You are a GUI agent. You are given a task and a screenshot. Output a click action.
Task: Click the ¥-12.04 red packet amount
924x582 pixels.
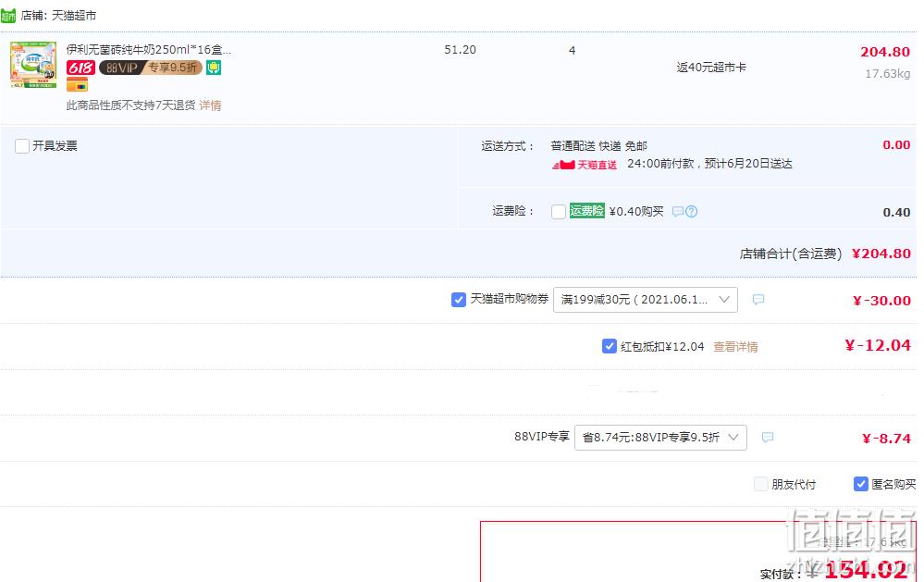[878, 345]
